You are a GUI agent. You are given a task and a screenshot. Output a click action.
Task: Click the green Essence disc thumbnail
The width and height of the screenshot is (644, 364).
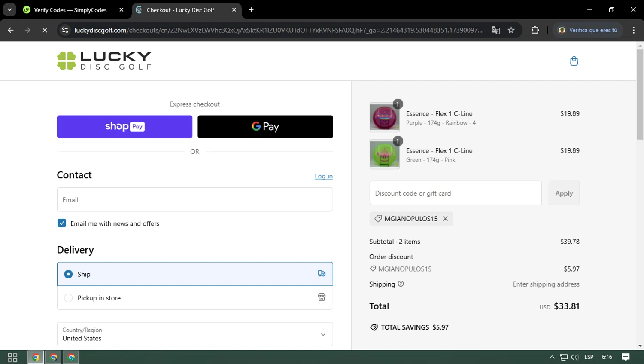coord(384,154)
